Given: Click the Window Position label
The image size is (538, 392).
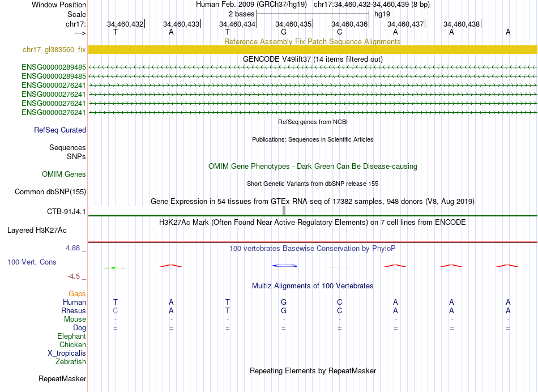Looking at the screenshot, I should click(59, 5).
